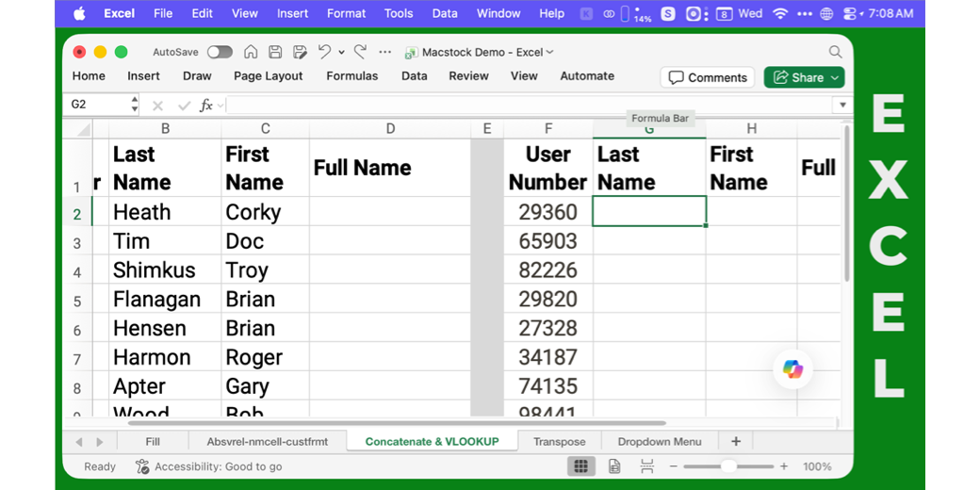Viewport: 980px width, 490px height.
Task: Select the cell containing Corky
Action: tap(265, 212)
